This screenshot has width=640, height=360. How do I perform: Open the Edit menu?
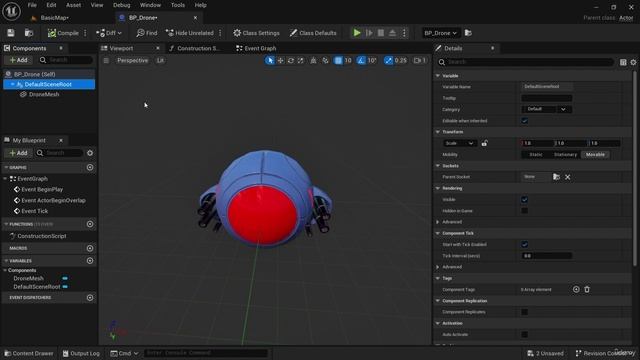(x=51, y=5)
